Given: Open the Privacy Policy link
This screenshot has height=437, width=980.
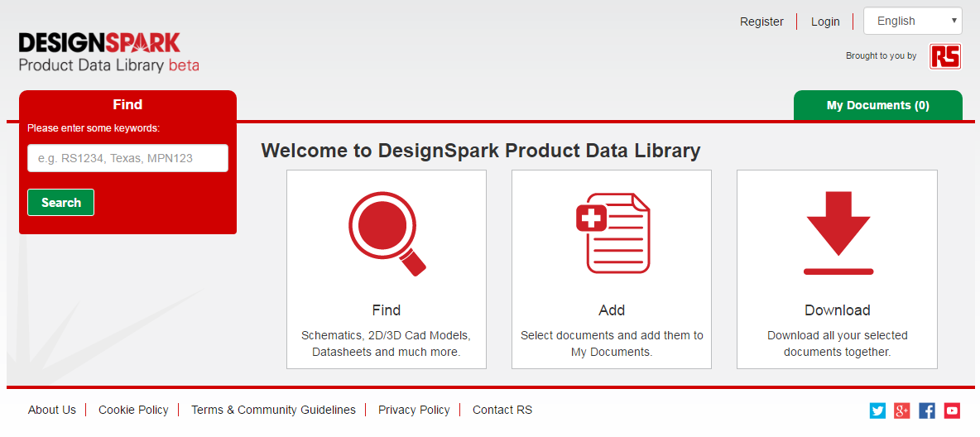Looking at the screenshot, I should click(414, 411).
